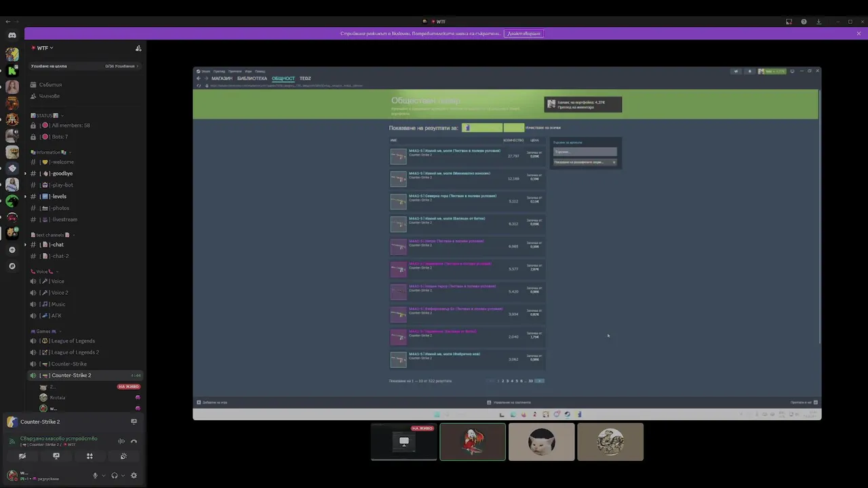The width and height of the screenshot is (868, 488).
Task: Open the Събития events entry
Action: (84, 85)
